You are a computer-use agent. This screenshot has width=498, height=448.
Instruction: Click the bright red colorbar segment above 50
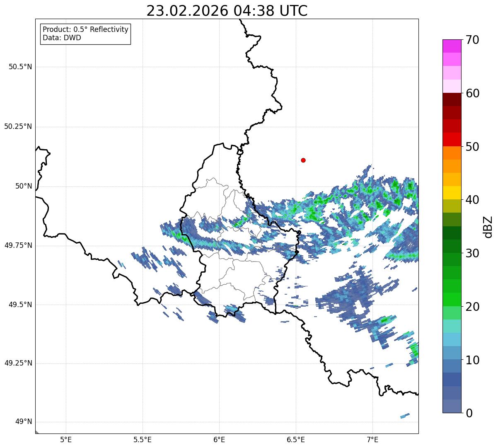(x=452, y=140)
